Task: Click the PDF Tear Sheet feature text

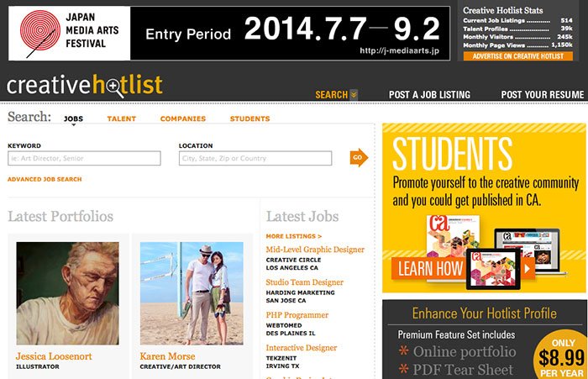Action: (463, 370)
